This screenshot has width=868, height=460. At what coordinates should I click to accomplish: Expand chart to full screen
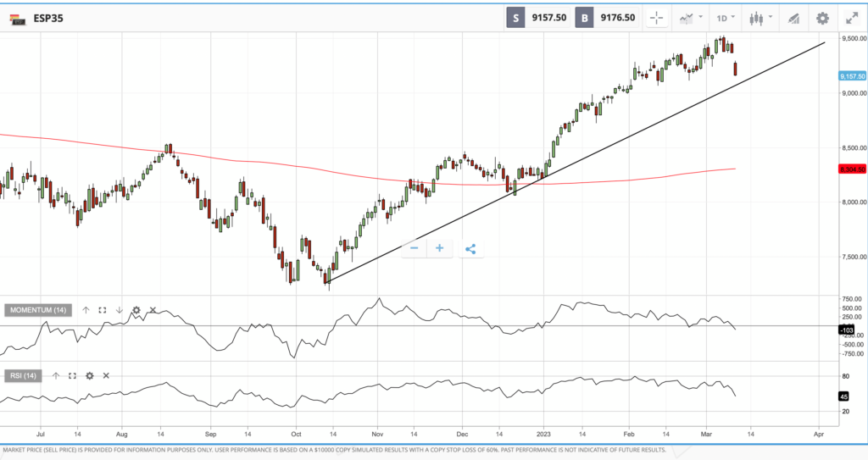tap(851, 18)
